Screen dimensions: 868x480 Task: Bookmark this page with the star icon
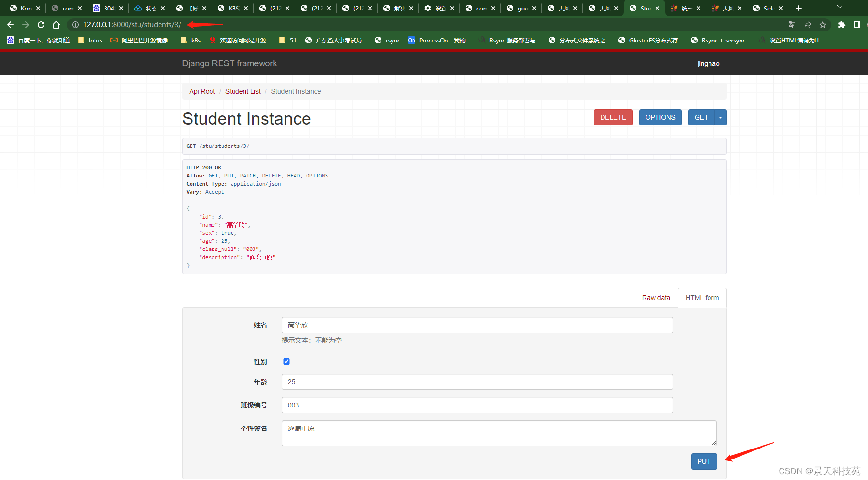(x=823, y=25)
